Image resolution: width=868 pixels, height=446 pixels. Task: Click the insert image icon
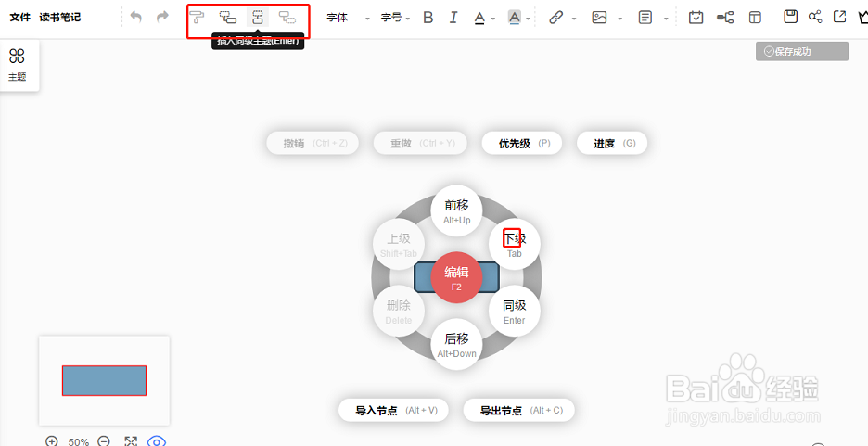click(x=599, y=18)
